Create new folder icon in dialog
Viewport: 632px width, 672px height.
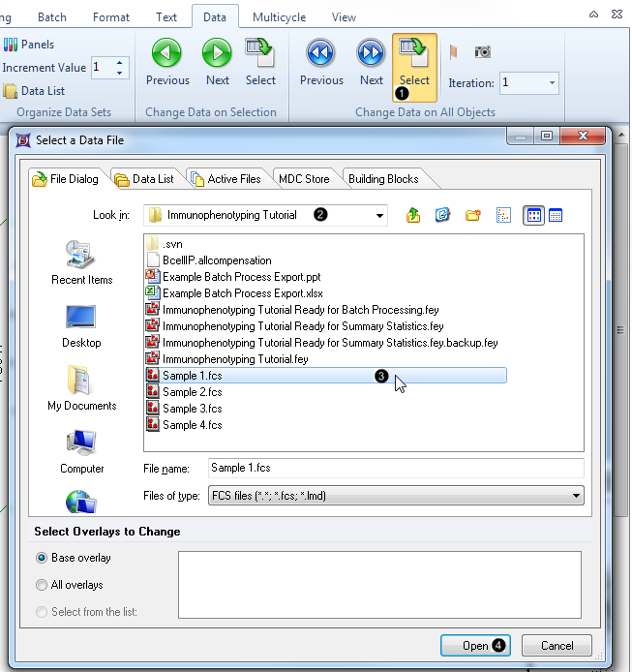(x=473, y=215)
